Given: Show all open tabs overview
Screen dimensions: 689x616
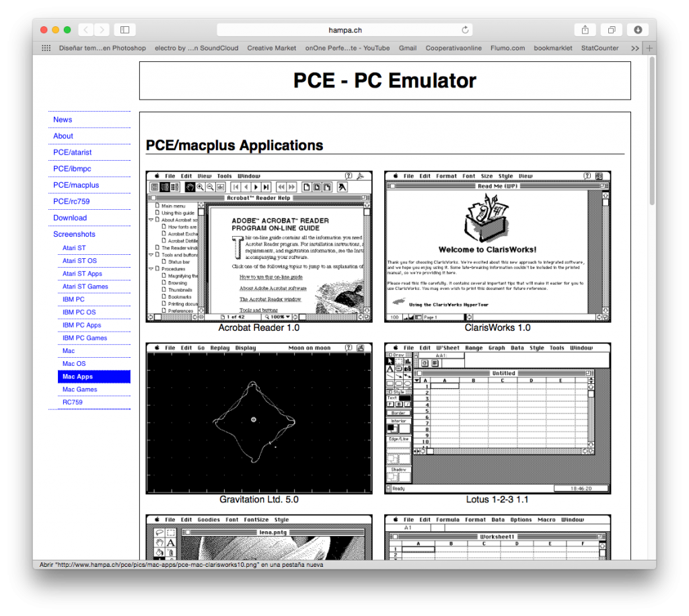Looking at the screenshot, I should [610, 30].
